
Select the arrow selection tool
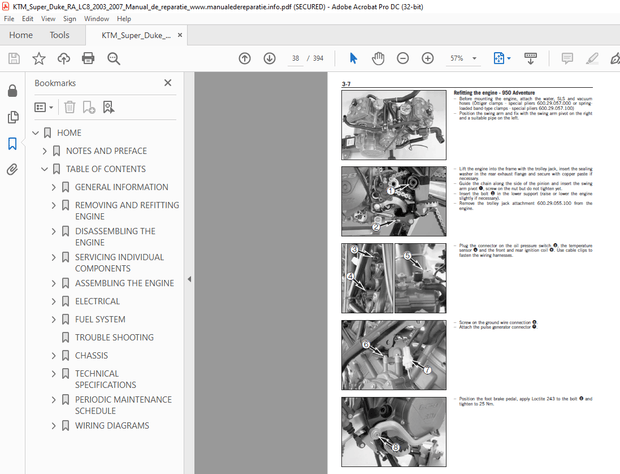coord(353,59)
